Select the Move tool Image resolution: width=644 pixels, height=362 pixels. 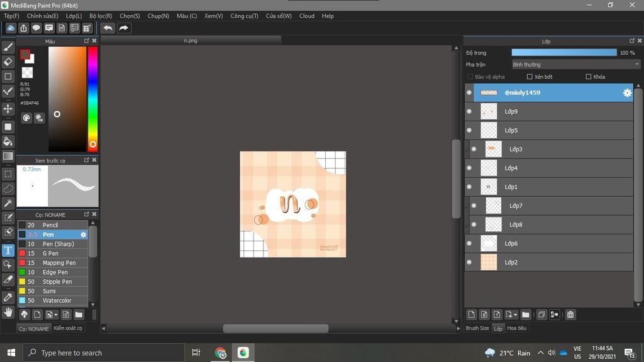pyautogui.click(x=8, y=109)
